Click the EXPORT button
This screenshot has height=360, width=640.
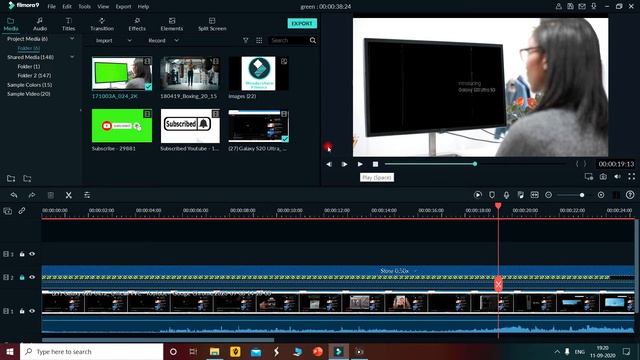(x=302, y=23)
